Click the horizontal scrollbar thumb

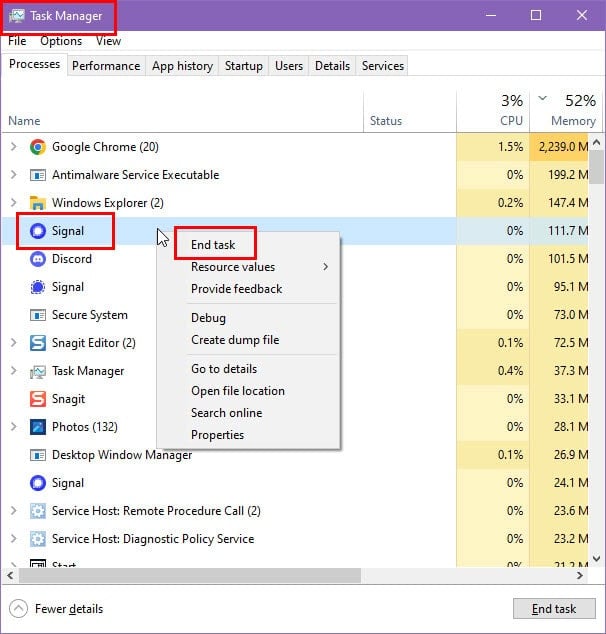coord(190,575)
